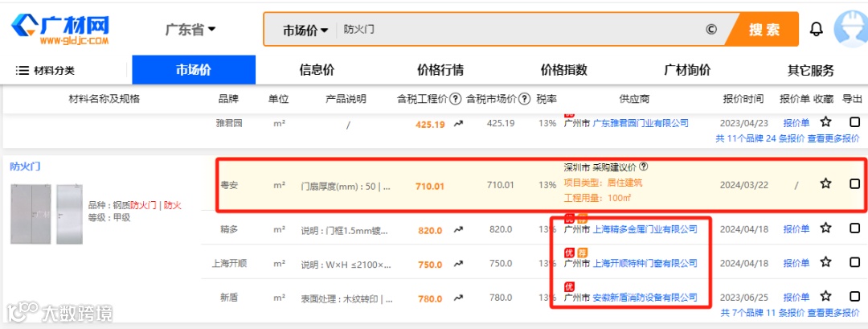Open supplier 上海精多金属门业有限公司
868x329 pixels.
pyautogui.click(x=645, y=228)
